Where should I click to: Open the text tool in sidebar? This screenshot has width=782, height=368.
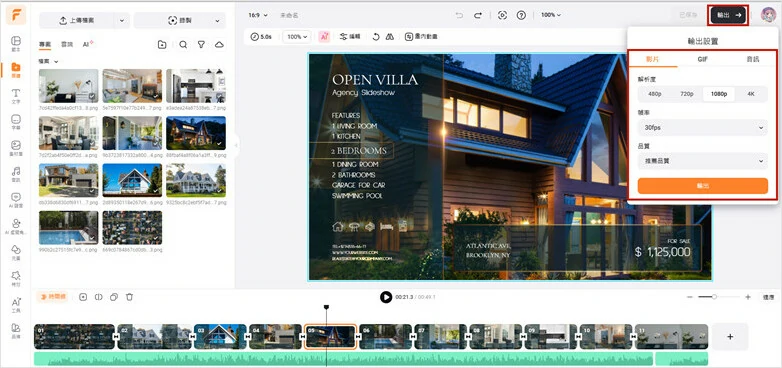(x=16, y=96)
